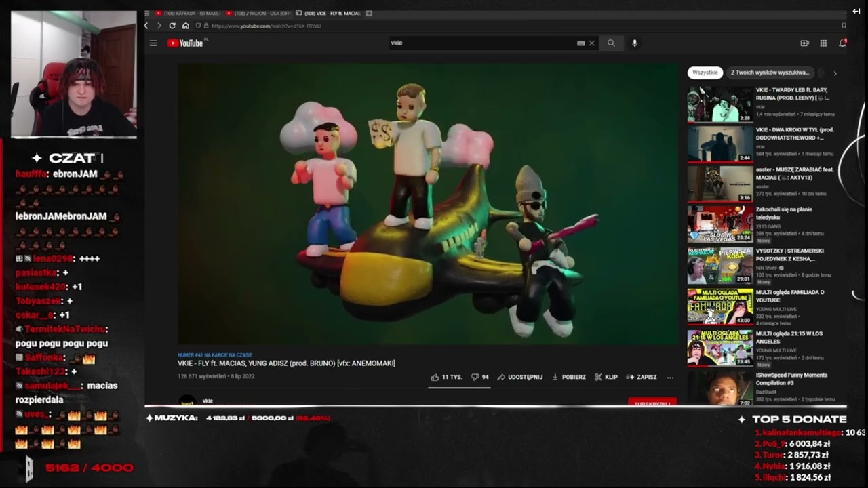
Task: Open the notifications bell
Action: (x=842, y=43)
